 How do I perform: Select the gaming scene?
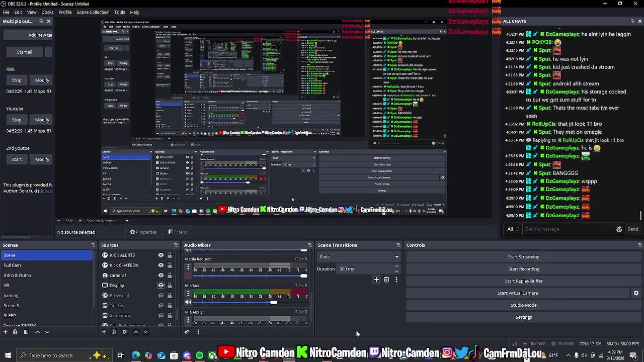tap(46, 296)
